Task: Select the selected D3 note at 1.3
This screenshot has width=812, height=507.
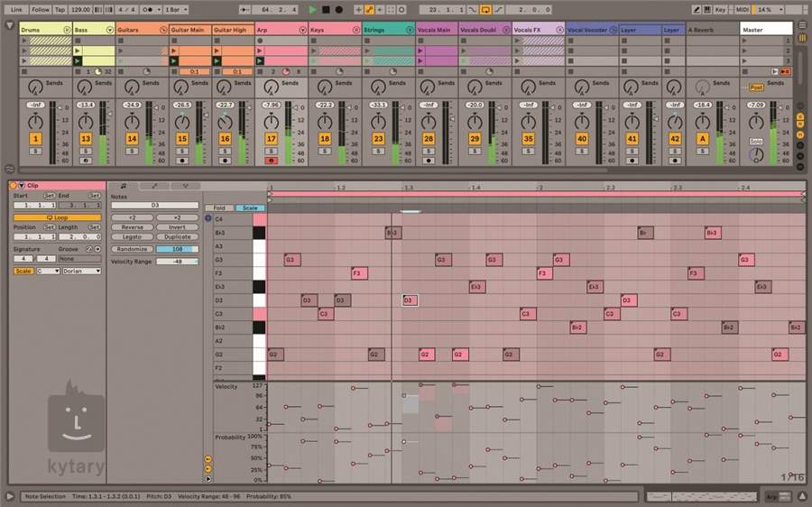Action: coord(410,300)
